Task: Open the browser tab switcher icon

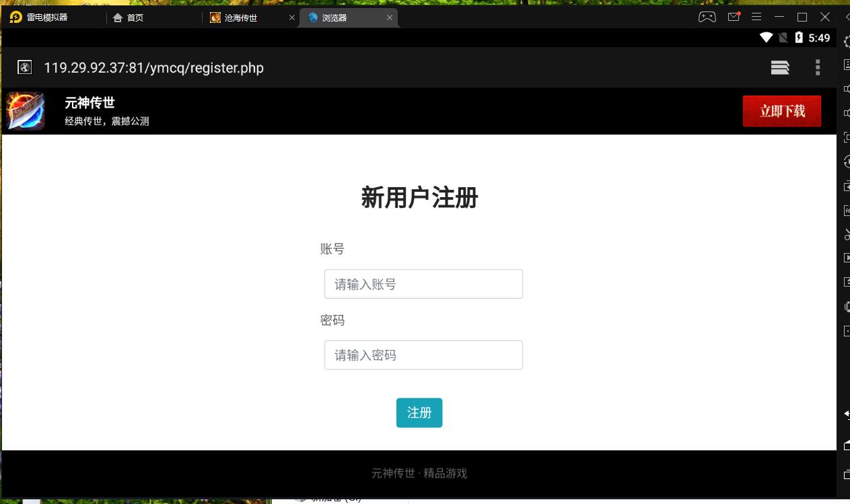Action: [780, 67]
